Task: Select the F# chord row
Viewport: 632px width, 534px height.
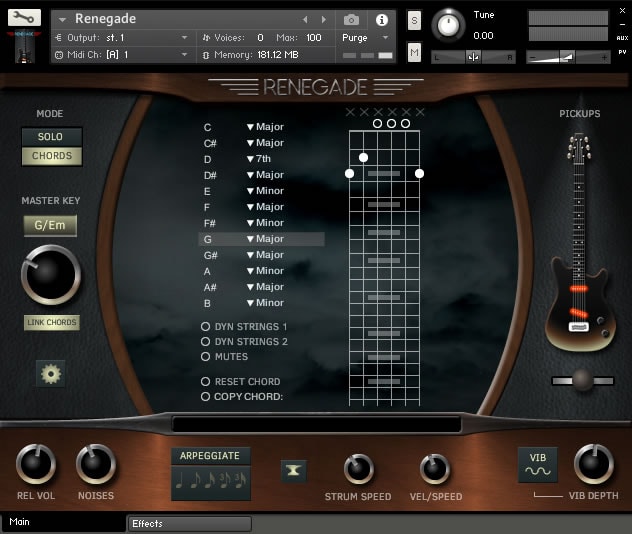Action: click(x=262, y=223)
